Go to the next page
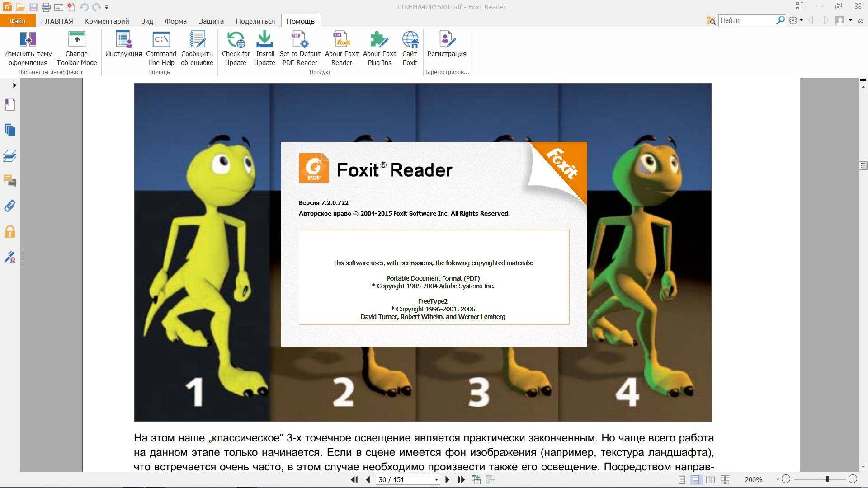This screenshot has width=868, height=488. point(448,480)
